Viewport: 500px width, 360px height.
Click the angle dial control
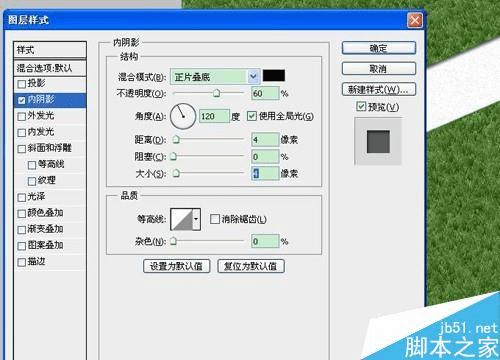(x=183, y=116)
